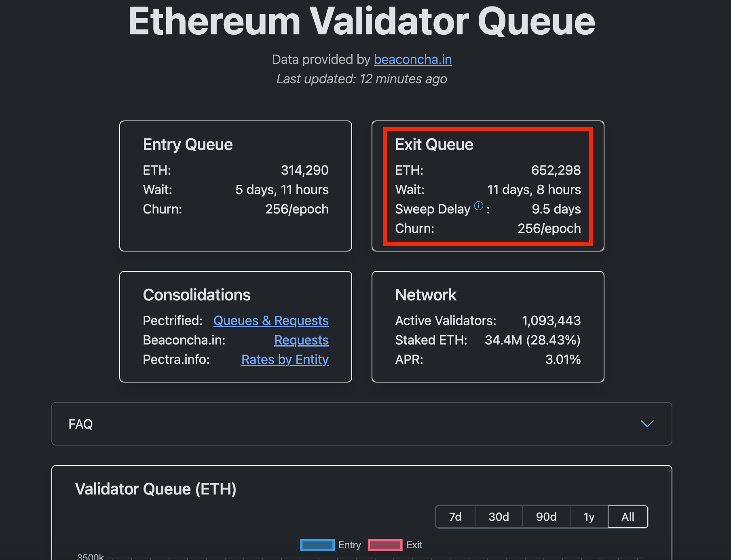Click the Sweep Delay info icon
The height and width of the screenshot is (560, 731).
pos(479,206)
